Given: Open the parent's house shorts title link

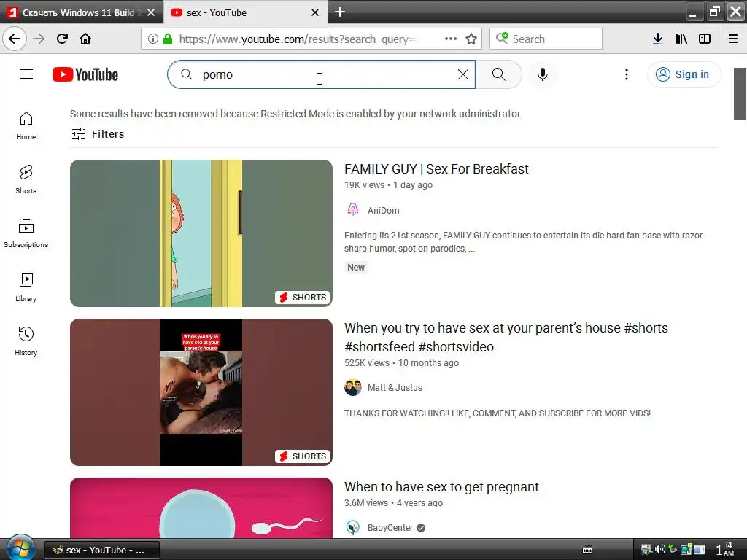Looking at the screenshot, I should 506,337.
